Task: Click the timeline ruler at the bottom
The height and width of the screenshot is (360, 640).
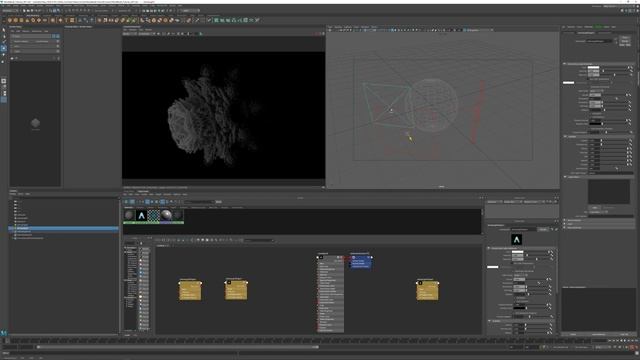Action: 300,340
